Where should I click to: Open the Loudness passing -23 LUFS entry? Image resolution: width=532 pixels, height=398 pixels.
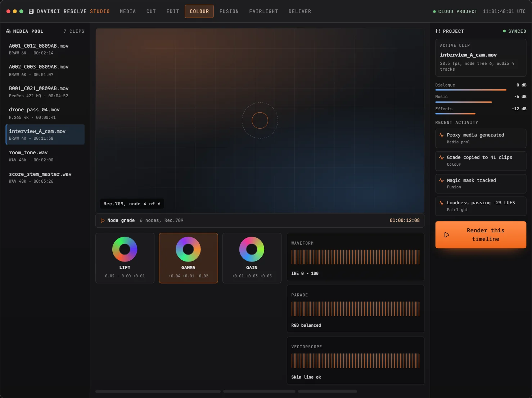(481, 206)
